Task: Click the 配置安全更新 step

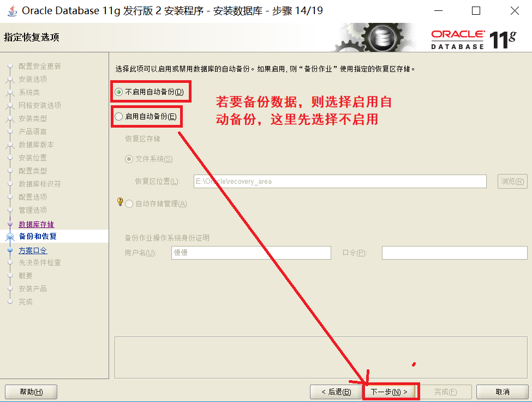Action: point(40,66)
